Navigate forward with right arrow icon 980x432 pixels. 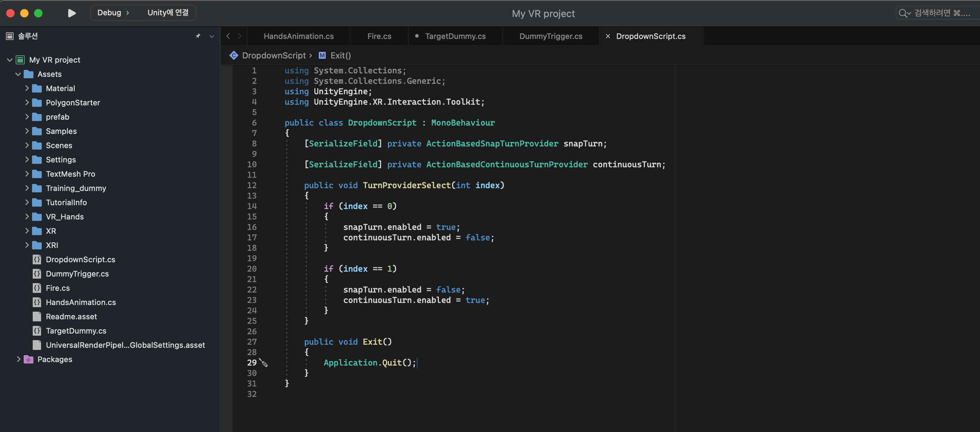pos(240,36)
